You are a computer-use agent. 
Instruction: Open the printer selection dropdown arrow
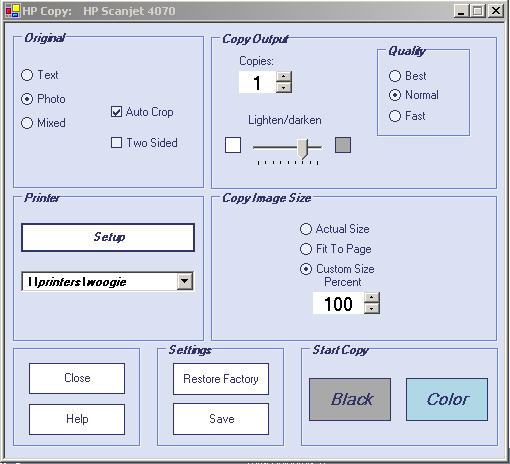pos(185,281)
